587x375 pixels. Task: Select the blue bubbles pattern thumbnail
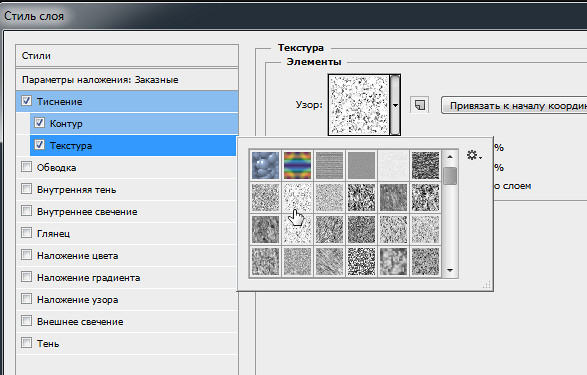tap(265, 165)
